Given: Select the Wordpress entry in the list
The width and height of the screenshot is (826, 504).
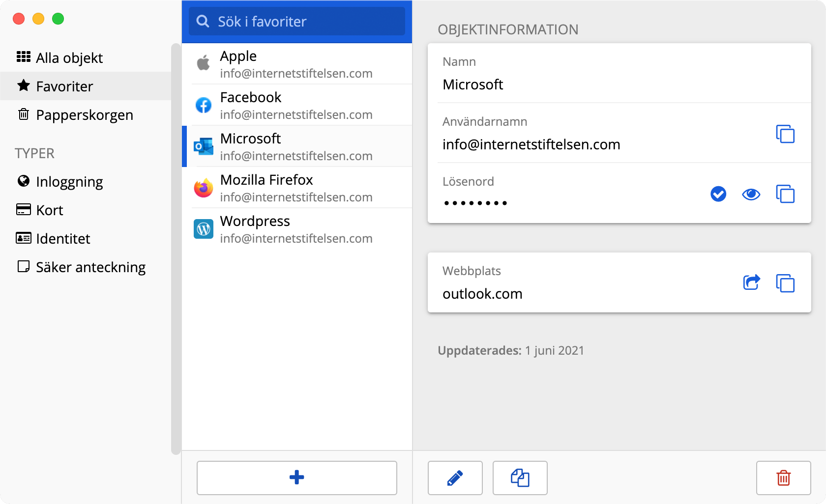Looking at the screenshot, I should [297, 229].
